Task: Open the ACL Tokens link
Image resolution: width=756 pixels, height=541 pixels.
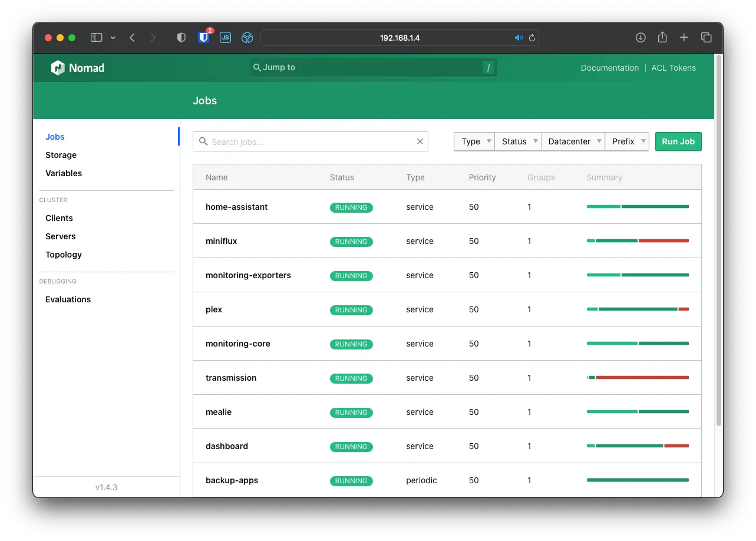Action: (674, 68)
